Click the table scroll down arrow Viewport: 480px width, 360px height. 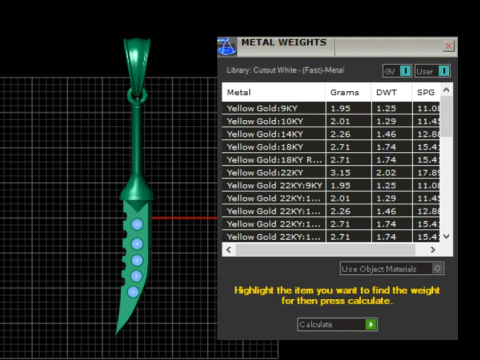(446, 236)
